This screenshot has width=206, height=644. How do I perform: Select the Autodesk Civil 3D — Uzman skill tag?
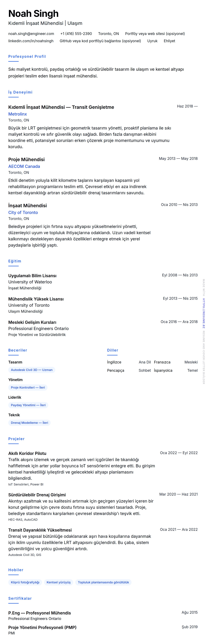pyautogui.click(x=32, y=370)
